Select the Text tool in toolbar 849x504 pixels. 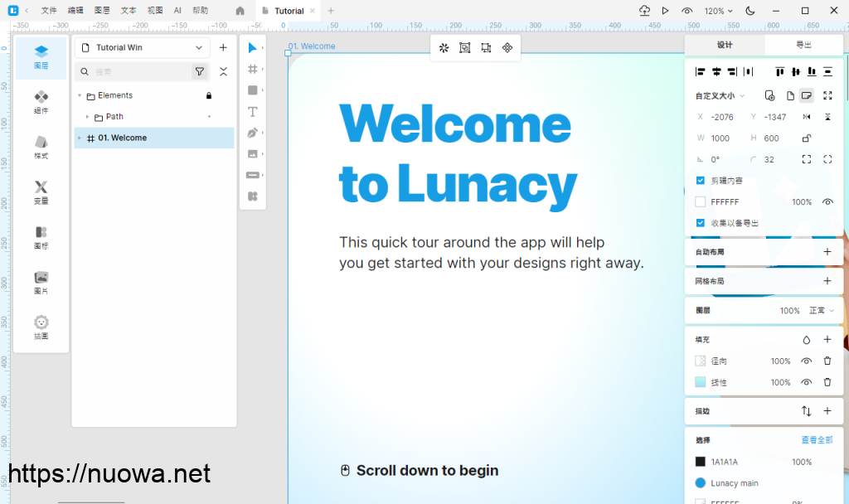(253, 112)
